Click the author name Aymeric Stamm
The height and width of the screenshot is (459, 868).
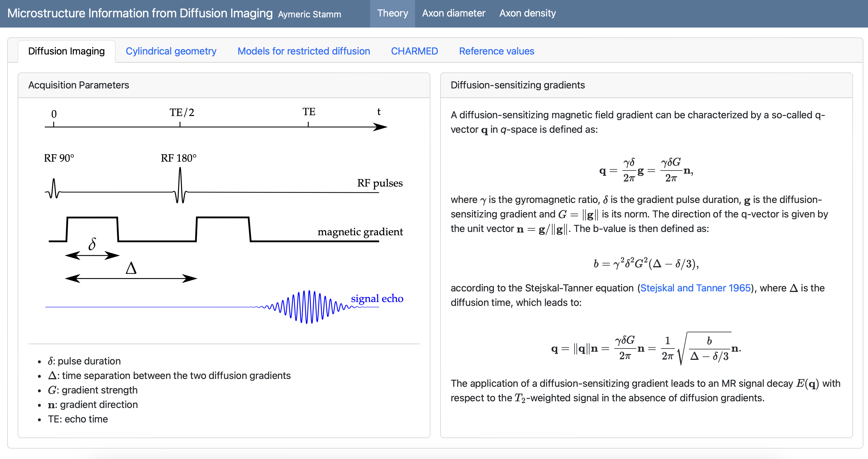pyautogui.click(x=309, y=14)
